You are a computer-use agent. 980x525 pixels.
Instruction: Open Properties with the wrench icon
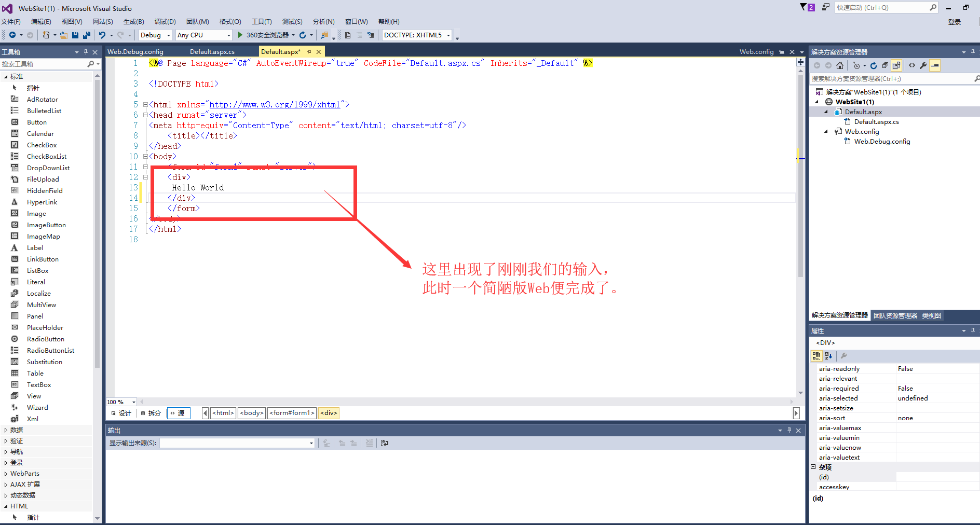[x=923, y=65]
